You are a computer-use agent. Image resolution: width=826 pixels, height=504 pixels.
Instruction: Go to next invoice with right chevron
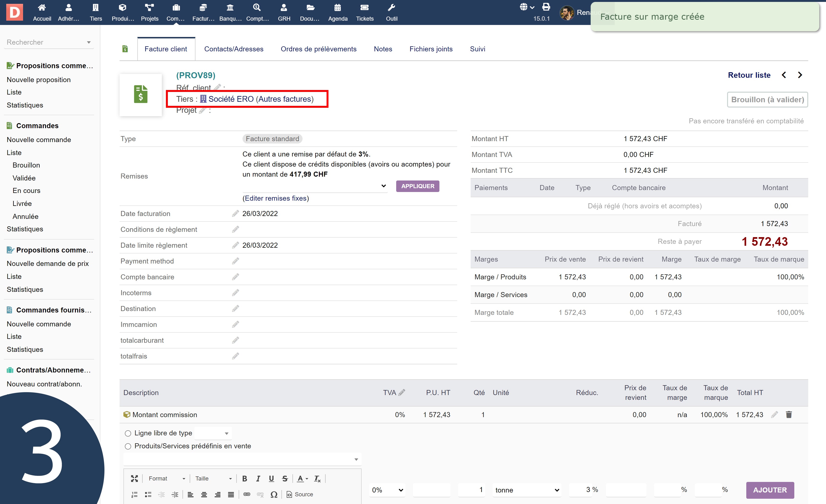click(800, 75)
